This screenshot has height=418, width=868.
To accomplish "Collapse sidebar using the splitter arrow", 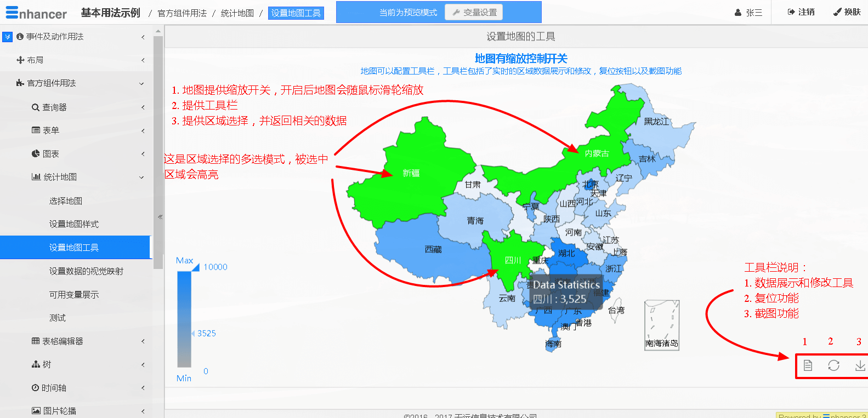I will pyautogui.click(x=160, y=217).
